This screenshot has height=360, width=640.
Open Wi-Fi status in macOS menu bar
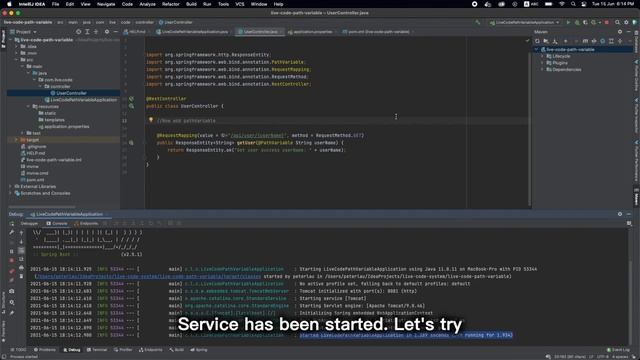pyautogui.click(x=562, y=4)
